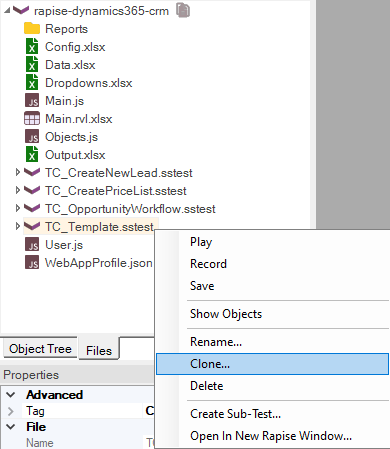Click the Output.xlsx Excel icon

32,155
